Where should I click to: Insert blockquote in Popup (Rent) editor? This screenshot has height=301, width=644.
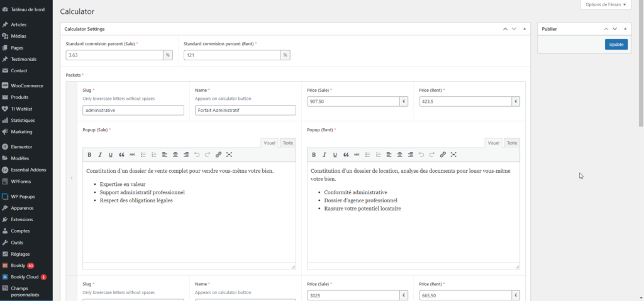347,155
